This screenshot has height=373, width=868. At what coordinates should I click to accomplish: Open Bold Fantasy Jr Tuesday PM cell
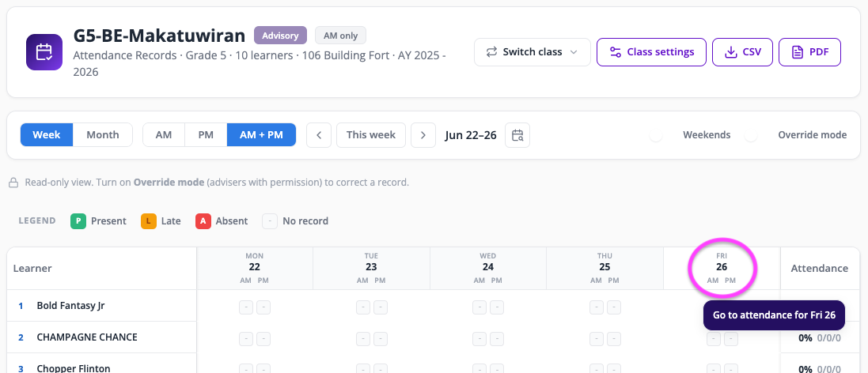(381, 307)
